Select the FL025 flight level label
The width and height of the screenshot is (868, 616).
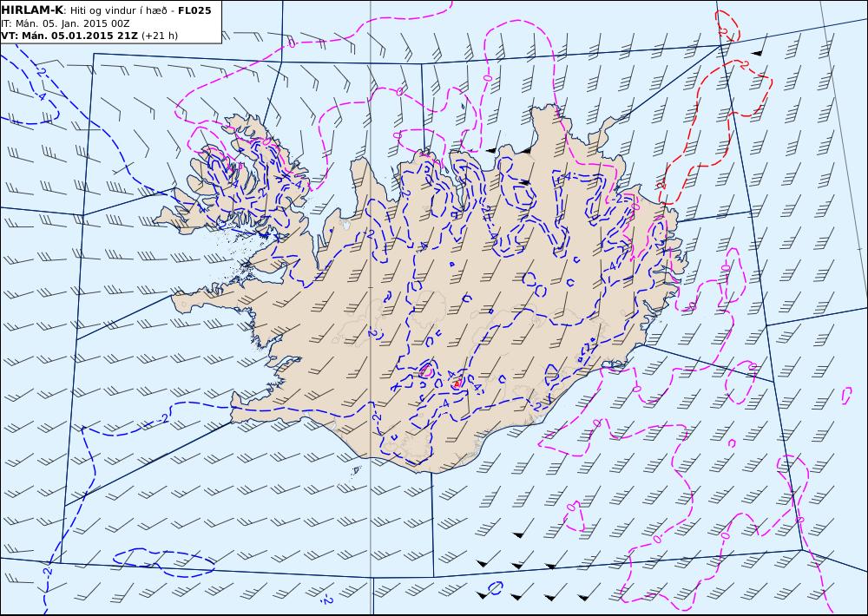click(194, 10)
